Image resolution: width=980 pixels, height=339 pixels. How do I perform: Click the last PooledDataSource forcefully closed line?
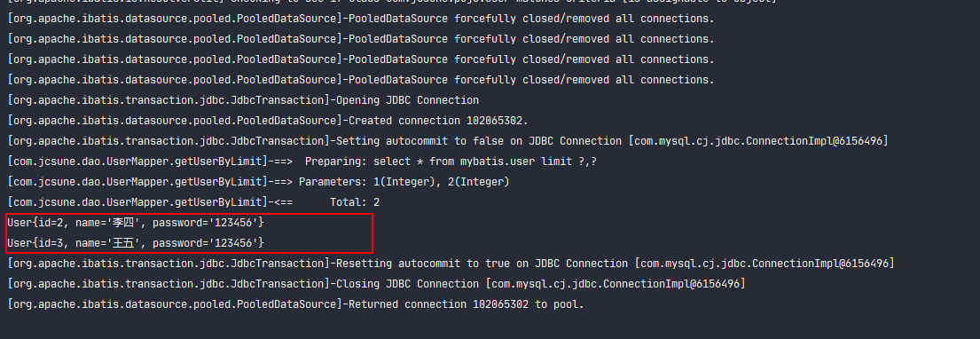coord(361,80)
